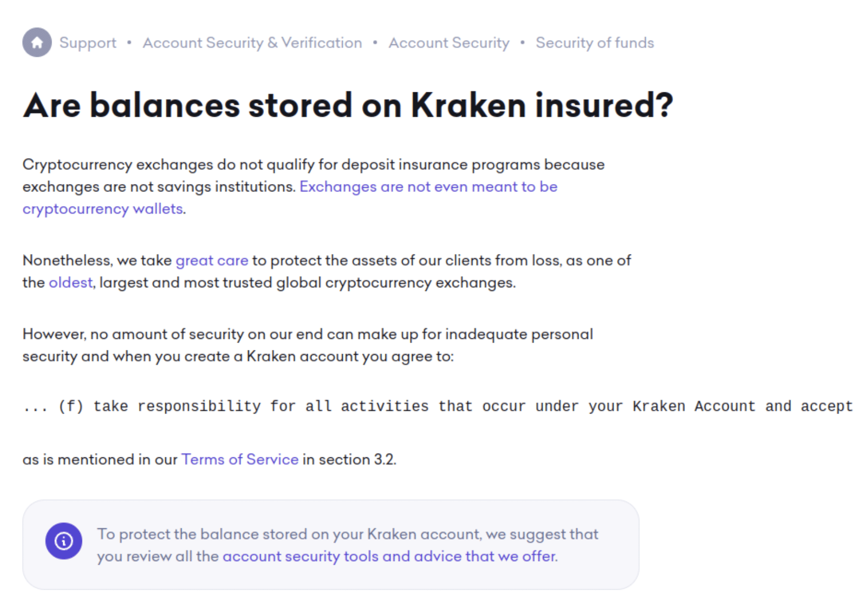
Task: Click the '(f) take responsibility' code excerpt
Action: (x=437, y=406)
